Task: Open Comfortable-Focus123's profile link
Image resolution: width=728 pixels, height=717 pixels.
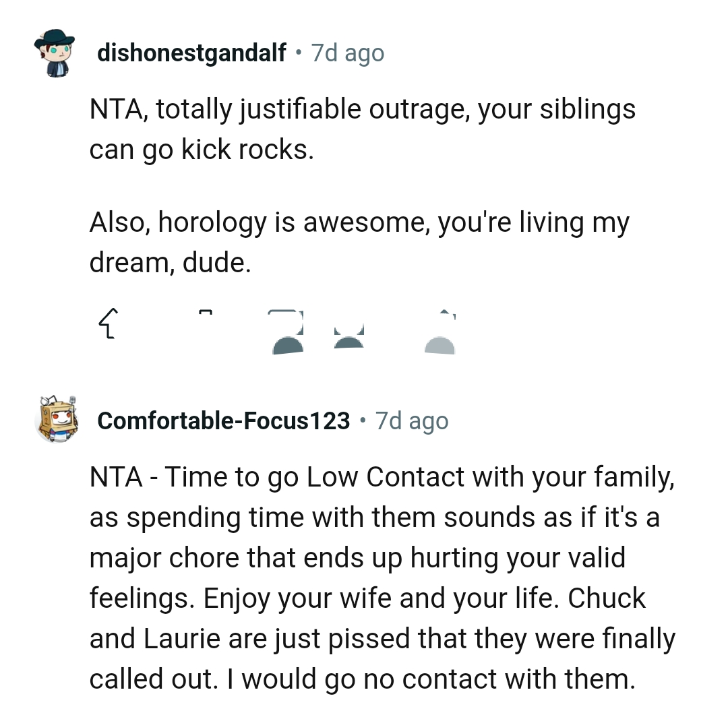Action: pyautogui.click(x=224, y=420)
